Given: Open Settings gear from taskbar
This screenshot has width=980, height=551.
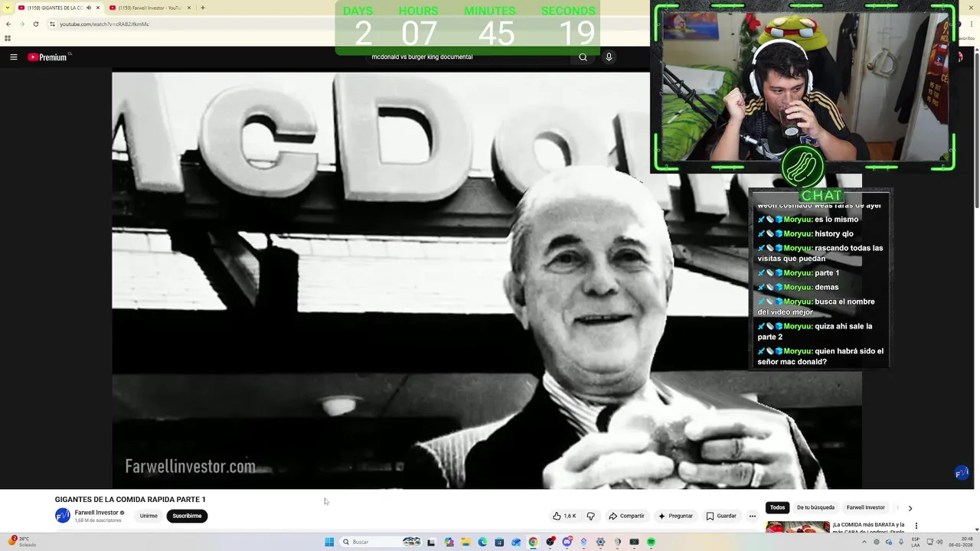Looking at the screenshot, I should click(x=600, y=542).
